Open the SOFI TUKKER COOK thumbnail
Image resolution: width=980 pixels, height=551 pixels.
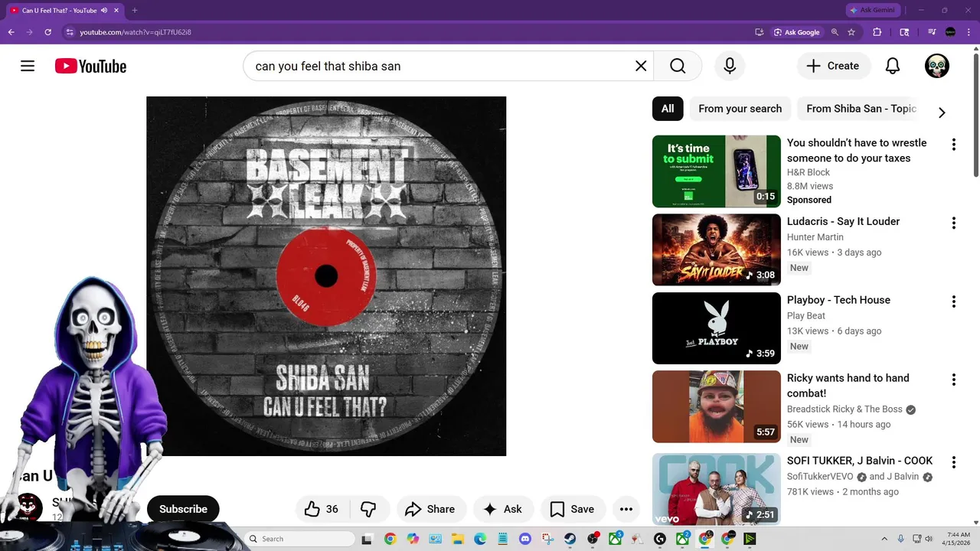pos(717,489)
